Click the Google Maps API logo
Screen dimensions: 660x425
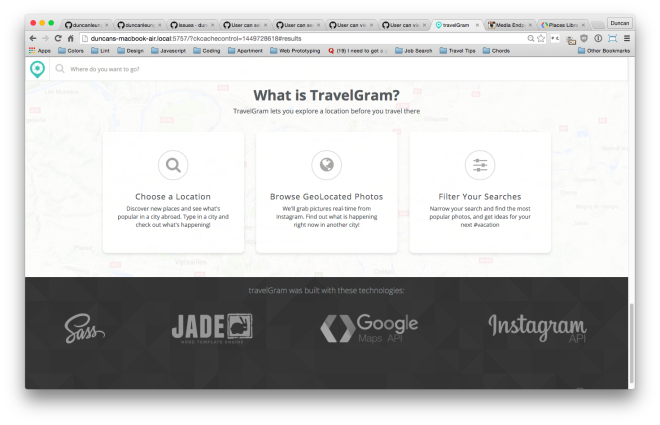369,328
